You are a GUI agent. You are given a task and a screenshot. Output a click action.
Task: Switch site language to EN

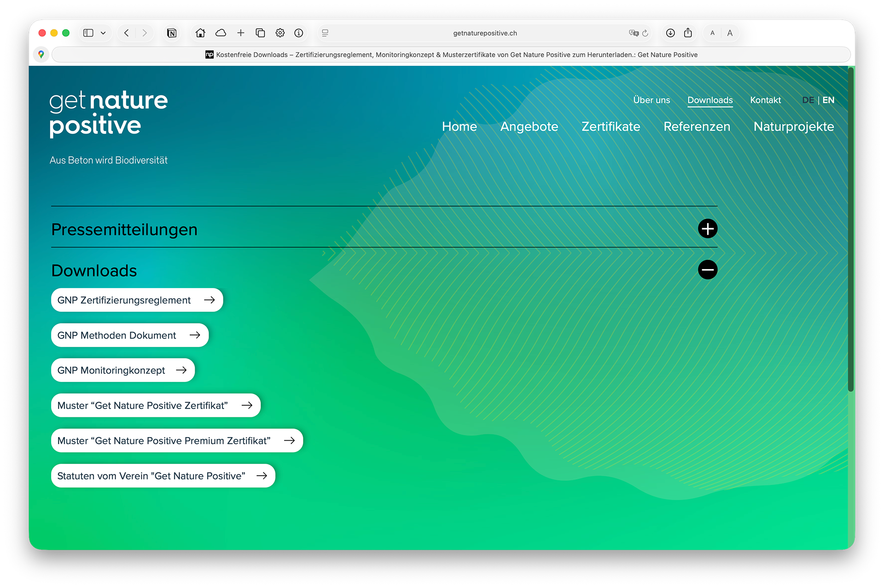pos(828,100)
